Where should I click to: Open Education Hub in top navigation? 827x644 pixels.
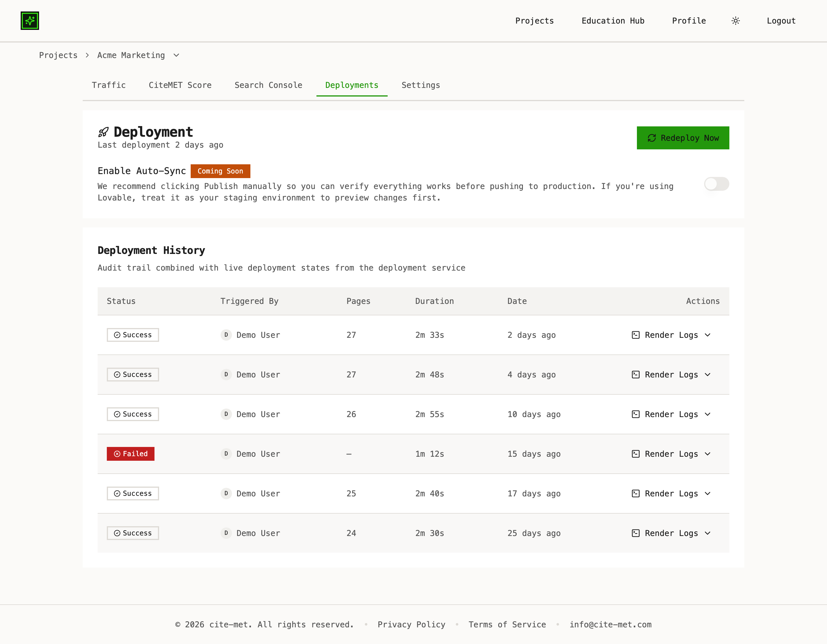pos(613,21)
